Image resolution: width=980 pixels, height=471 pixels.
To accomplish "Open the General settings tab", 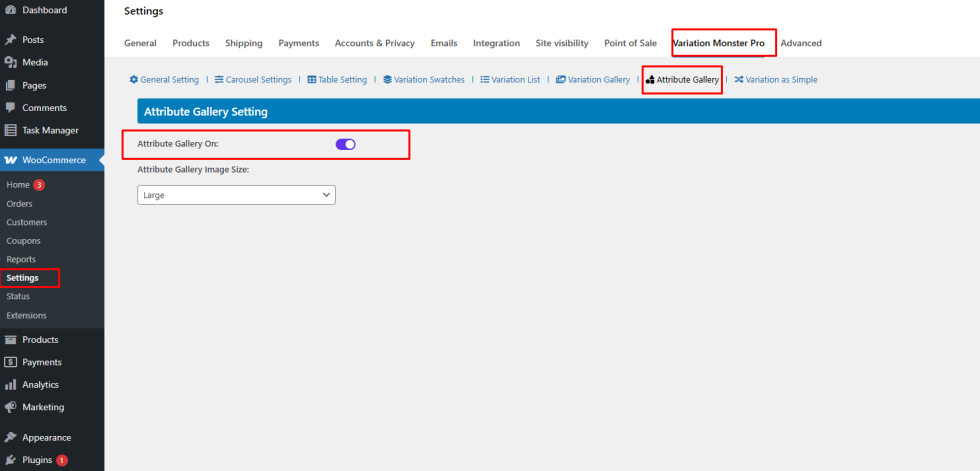I will click(140, 43).
